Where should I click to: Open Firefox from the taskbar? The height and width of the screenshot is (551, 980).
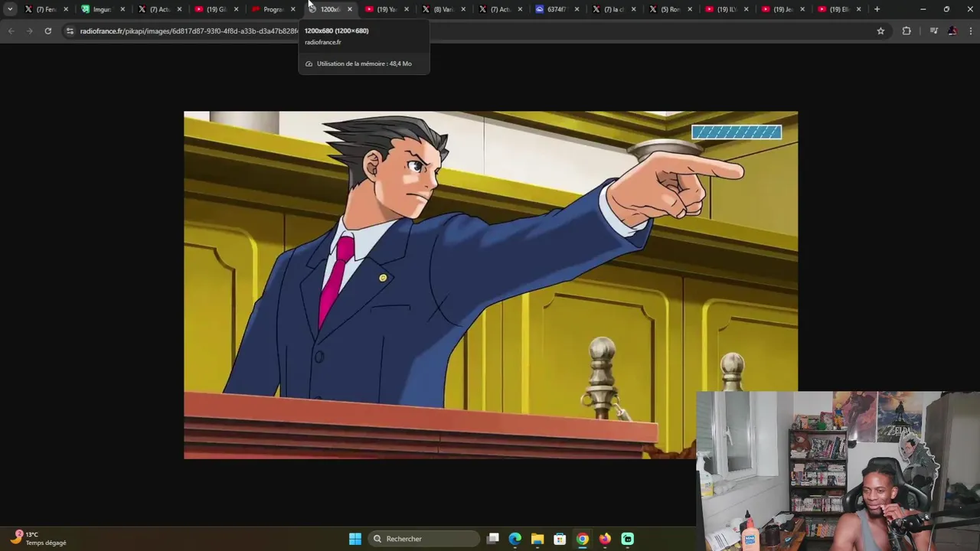click(605, 539)
